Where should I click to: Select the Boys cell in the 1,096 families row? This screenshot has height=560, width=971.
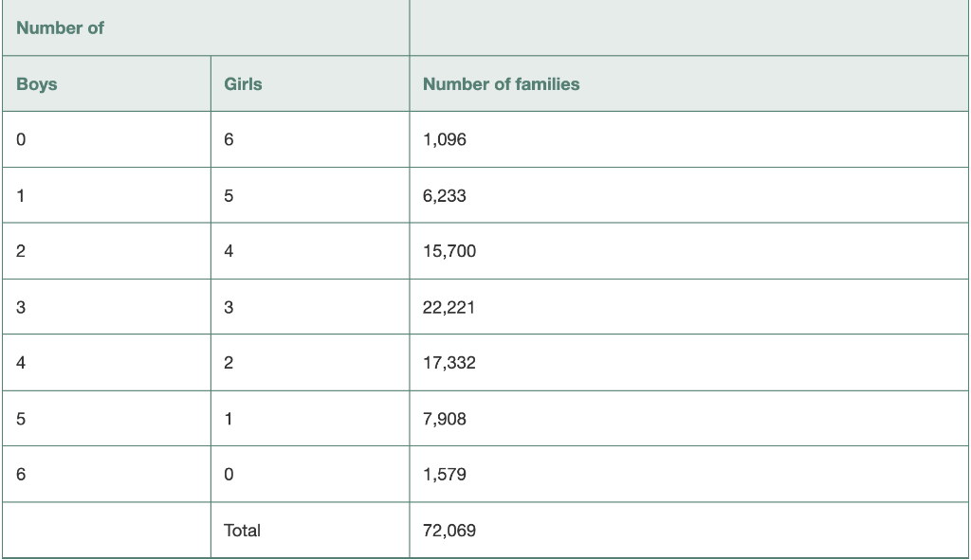pyautogui.click(x=106, y=139)
